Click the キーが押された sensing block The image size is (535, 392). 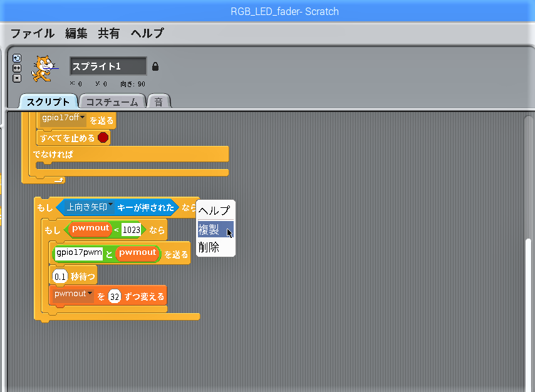117,207
